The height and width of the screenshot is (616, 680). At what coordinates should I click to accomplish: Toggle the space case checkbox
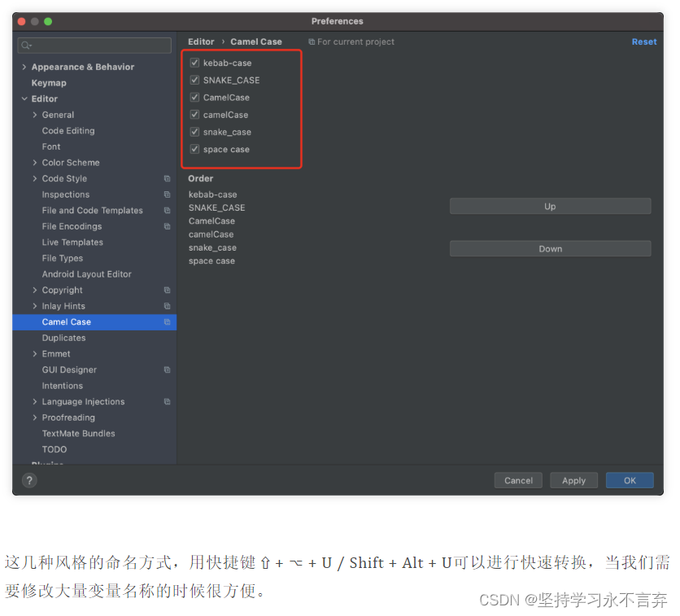pyautogui.click(x=194, y=149)
